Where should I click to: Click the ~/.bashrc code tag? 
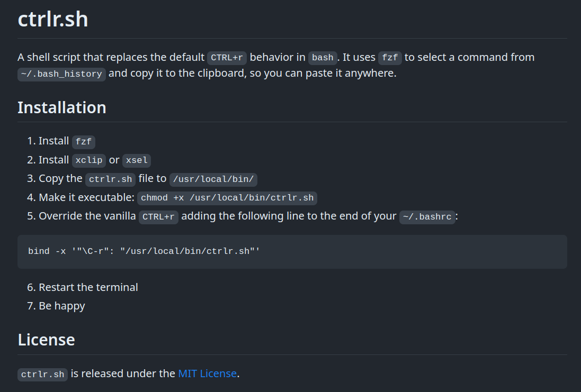427,217
